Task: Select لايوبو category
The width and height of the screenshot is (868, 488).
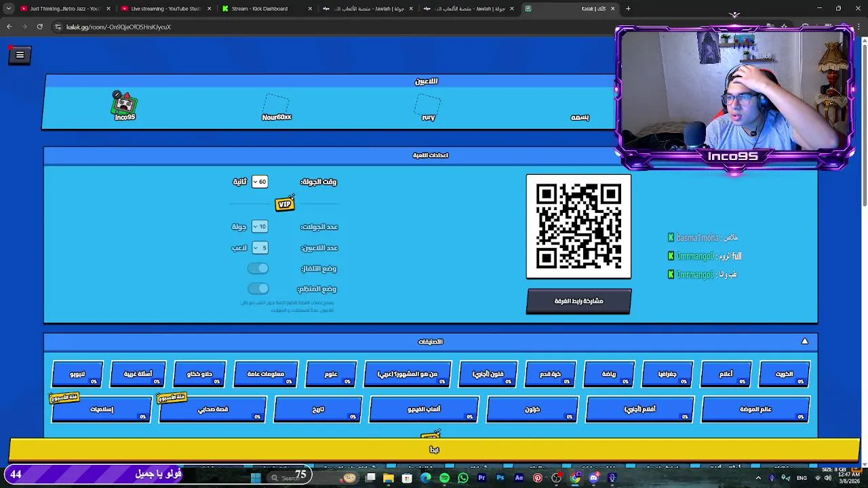Action: point(77,374)
